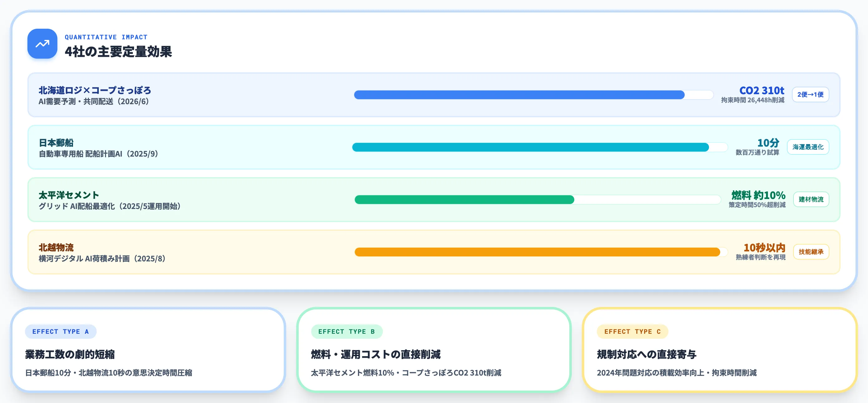Screen dimensions: 868x403
Task: Click the orange progress bar for 北越物流
Action: [x=541, y=252]
